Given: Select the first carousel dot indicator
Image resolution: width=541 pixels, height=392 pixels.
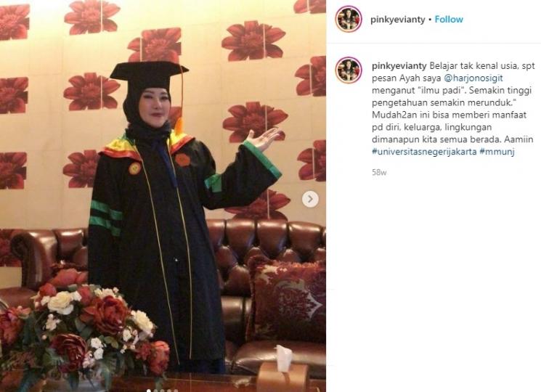Looking at the screenshot, I should (x=149, y=391).
